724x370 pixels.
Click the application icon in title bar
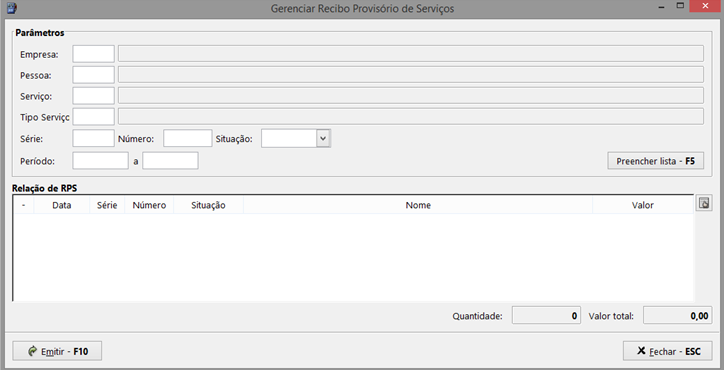tap(12, 8)
